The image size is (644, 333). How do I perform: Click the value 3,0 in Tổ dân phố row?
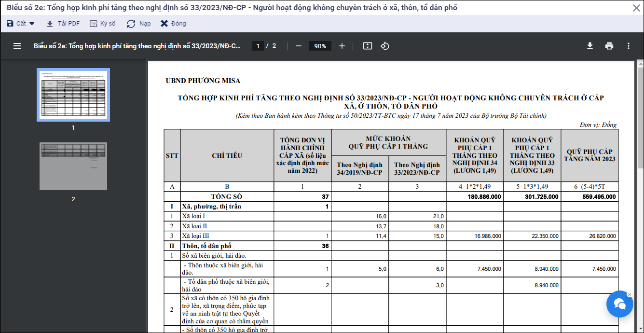coord(440,285)
